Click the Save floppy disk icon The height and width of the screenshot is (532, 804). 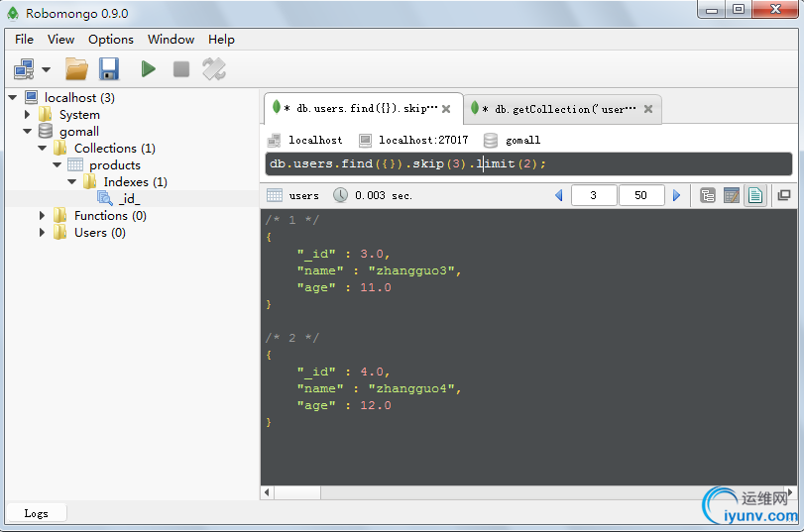click(109, 69)
